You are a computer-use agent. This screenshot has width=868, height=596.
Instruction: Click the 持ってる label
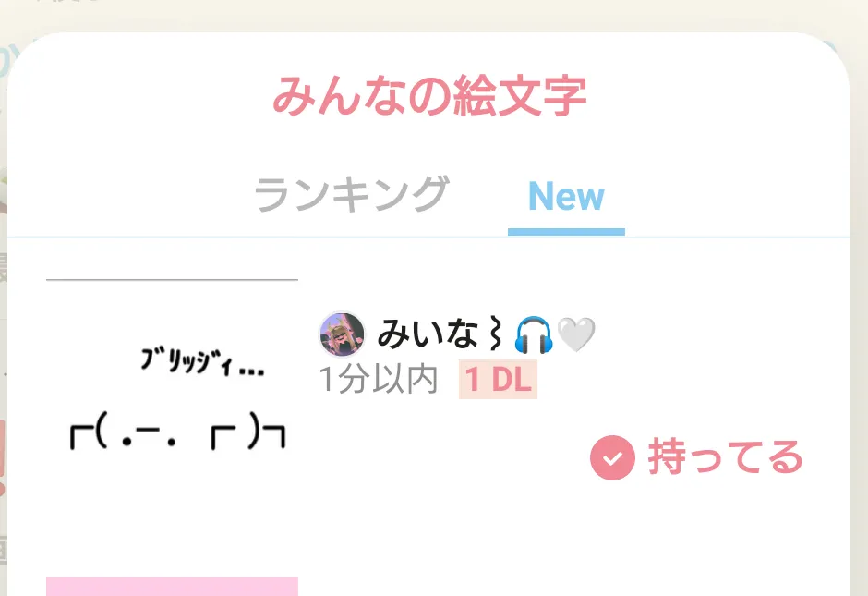coord(725,457)
